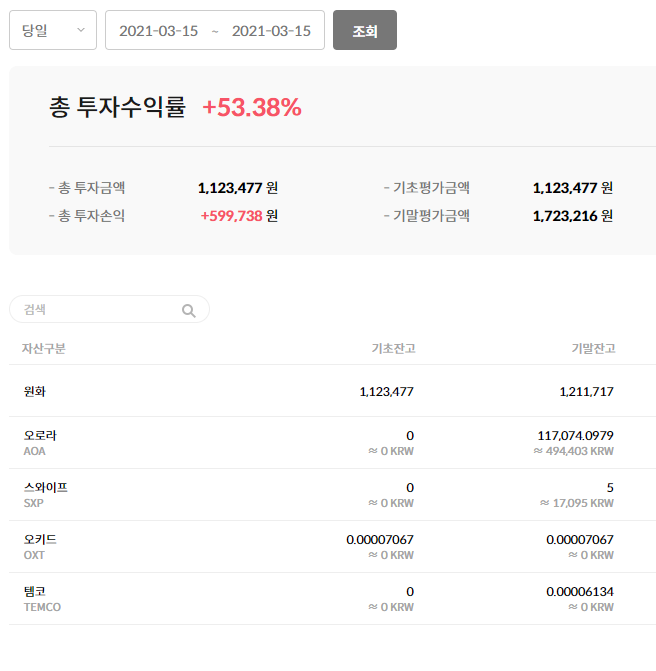Select the 스와이프 asset name
The height and width of the screenshot is (671, 656).
coord(45,487)
